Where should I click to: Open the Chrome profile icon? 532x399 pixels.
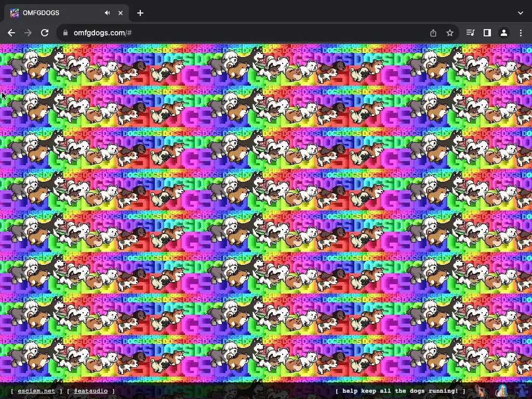pyautogui.click(x=504, y=33)
